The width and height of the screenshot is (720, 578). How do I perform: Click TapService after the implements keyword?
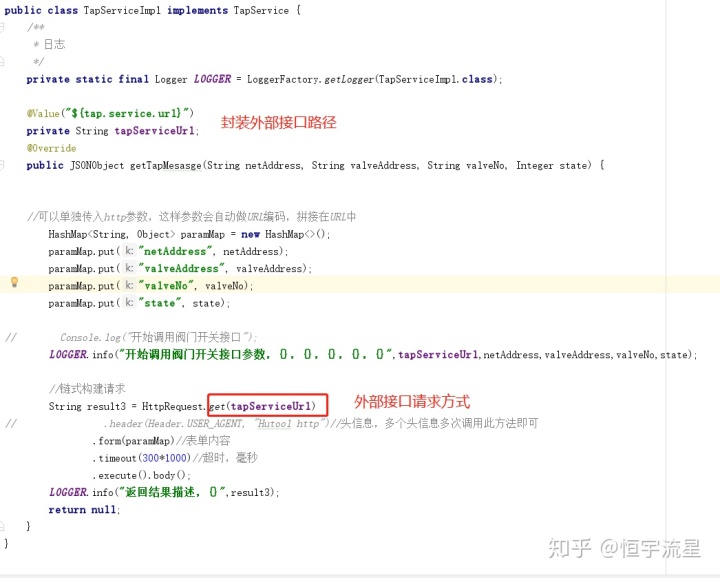click(x=261, y=10)
